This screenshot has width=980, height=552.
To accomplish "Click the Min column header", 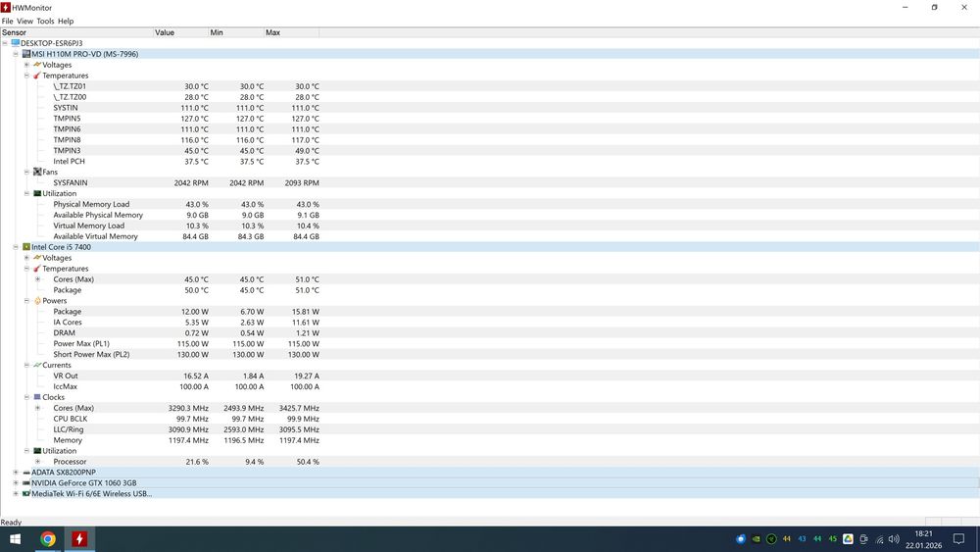I will [236, 32].
